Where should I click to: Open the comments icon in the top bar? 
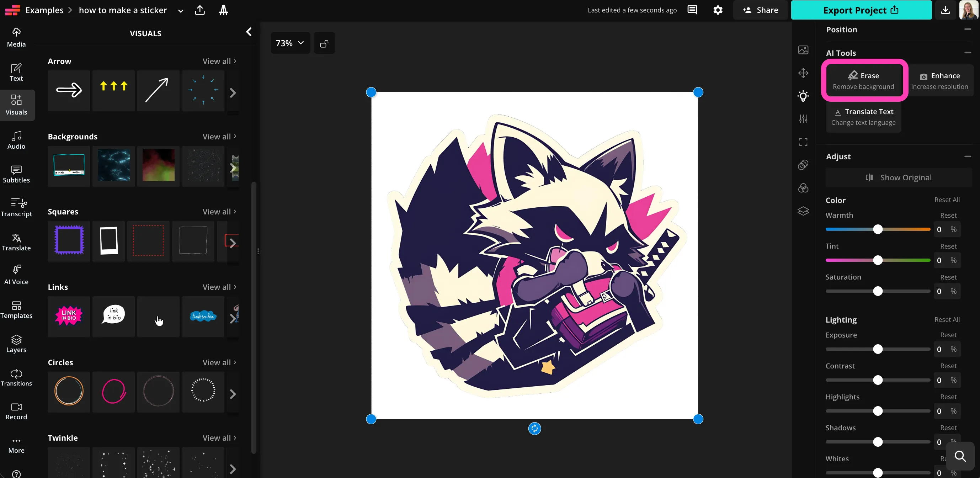coord(692,10)
